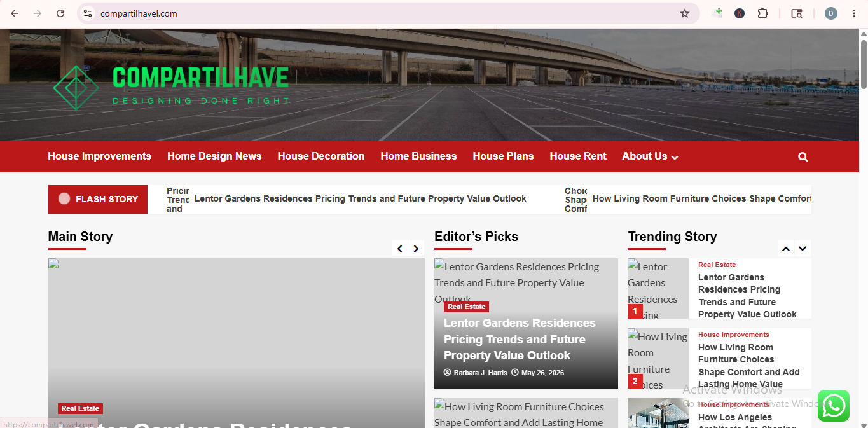
Task: Click the COMPARTILHAVE site title text
Action: tap(201, 78)
